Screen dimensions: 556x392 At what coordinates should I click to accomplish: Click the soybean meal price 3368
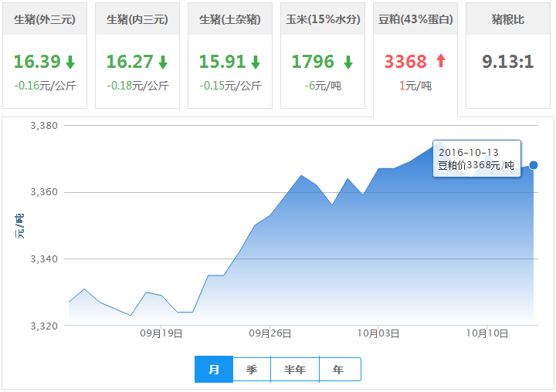click(405, 62)
